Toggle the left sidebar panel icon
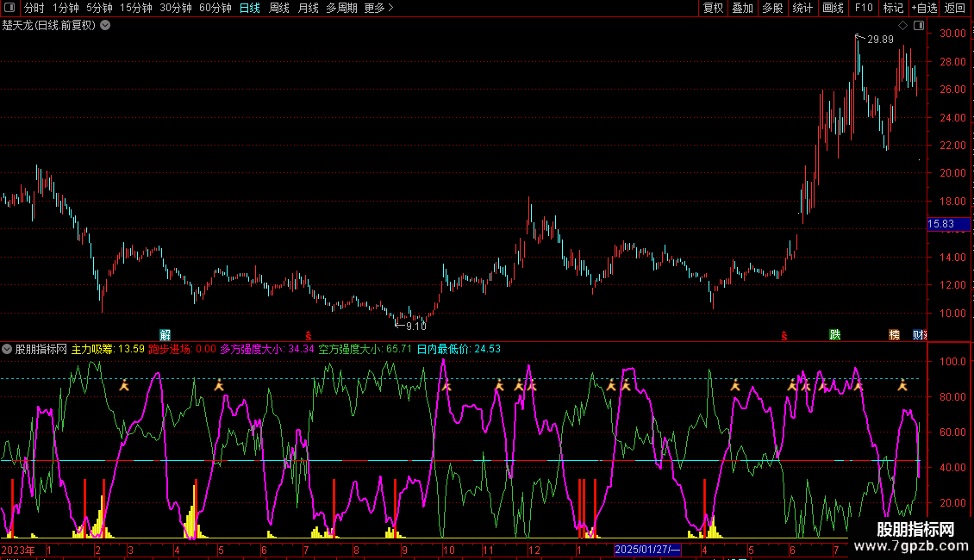 click(x=10, y=8)
